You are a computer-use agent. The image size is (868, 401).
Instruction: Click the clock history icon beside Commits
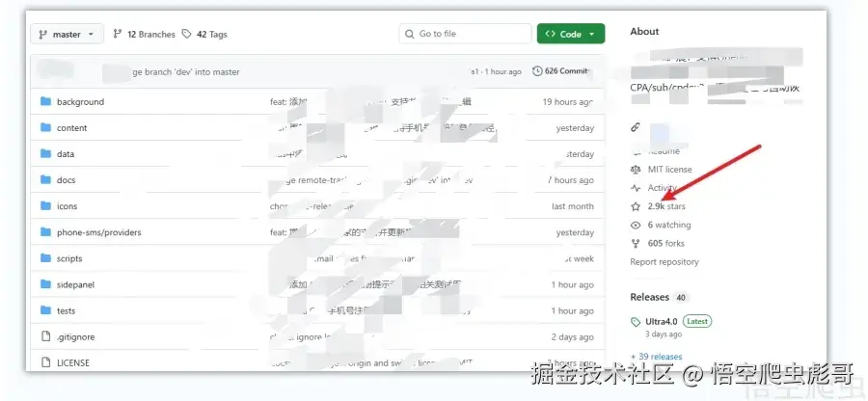click(537, 71)
